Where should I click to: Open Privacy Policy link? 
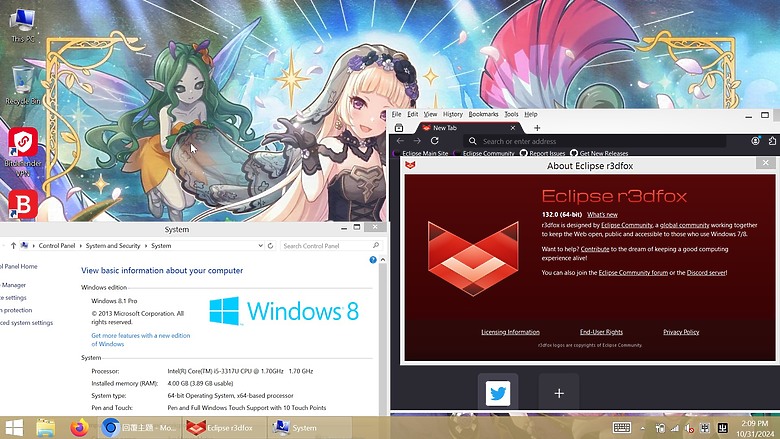coord(681,332)
